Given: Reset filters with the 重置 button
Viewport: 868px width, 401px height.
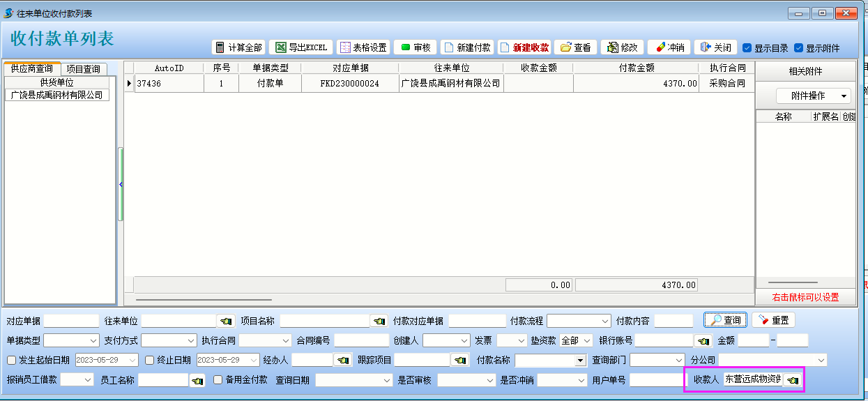Looking at the screenshot, I should tap(773, 320).
